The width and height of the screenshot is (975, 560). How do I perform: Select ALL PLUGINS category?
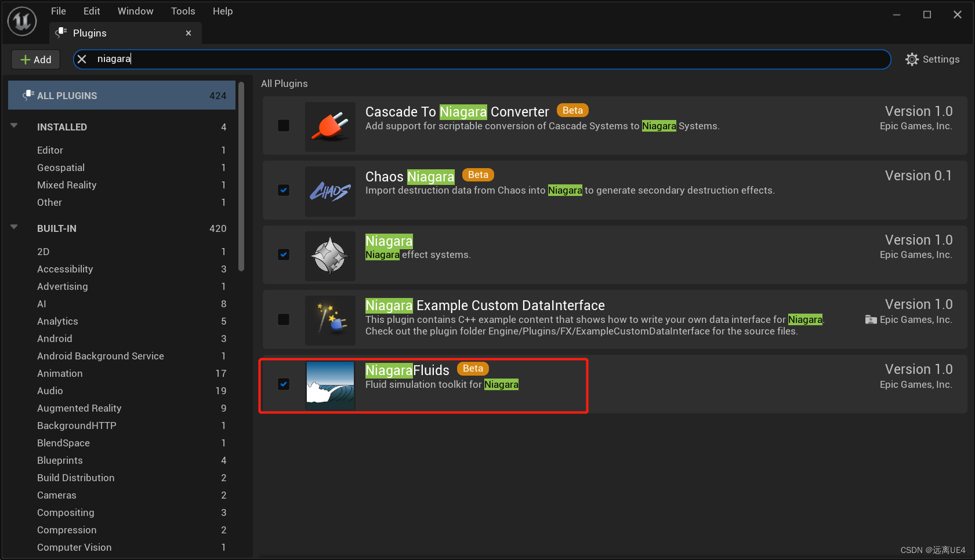click(122, 96)
